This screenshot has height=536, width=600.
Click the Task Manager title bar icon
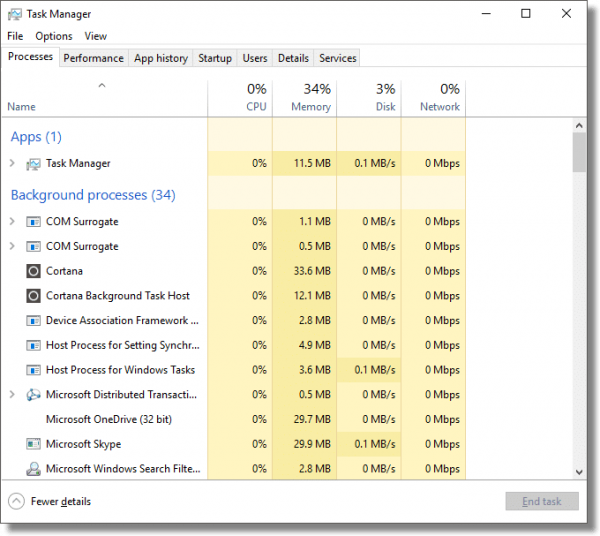coord(15,15)
